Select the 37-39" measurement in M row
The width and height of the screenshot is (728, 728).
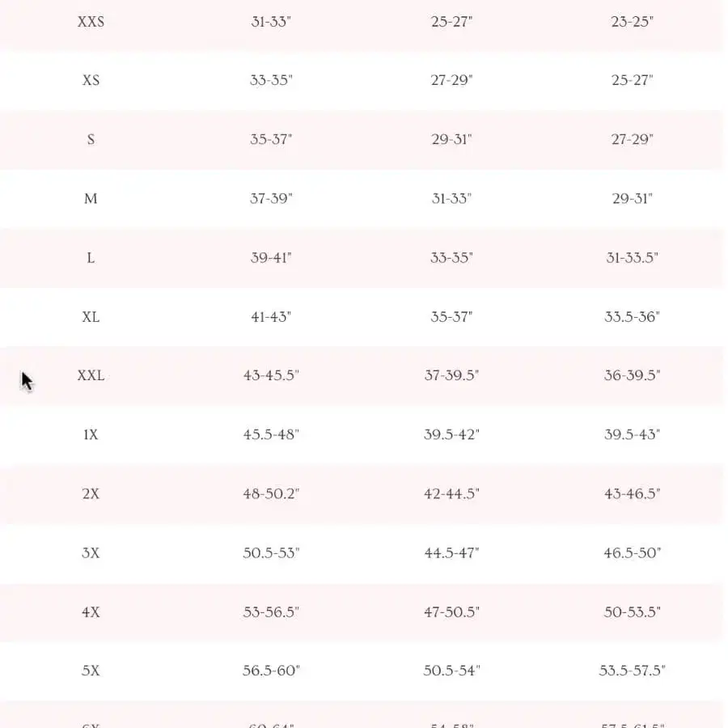(x=271, y=199)
